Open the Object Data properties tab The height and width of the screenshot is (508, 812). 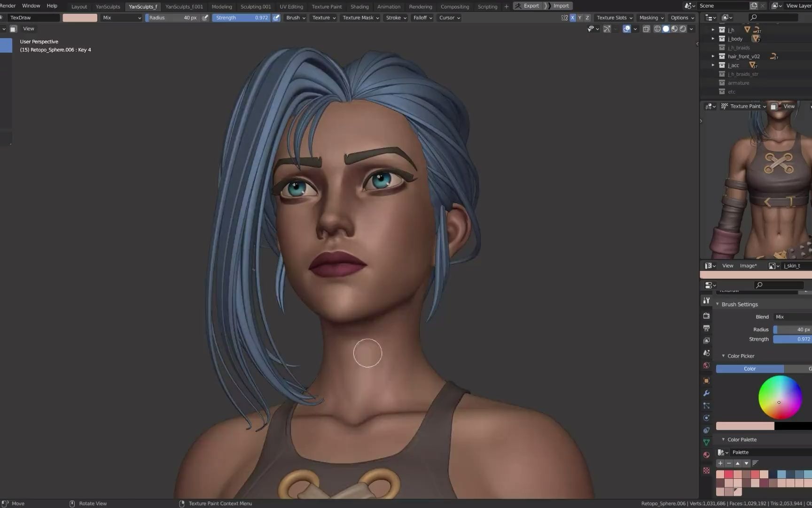(706, 442)
